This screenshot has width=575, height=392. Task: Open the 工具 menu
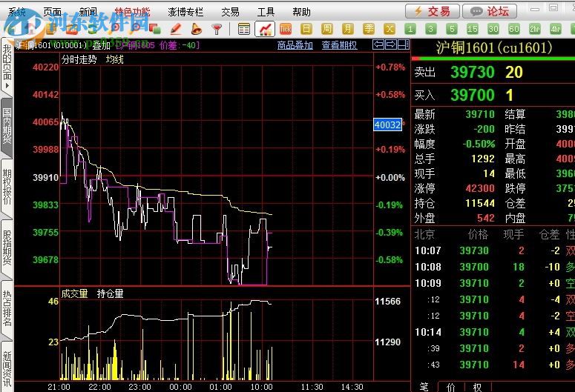pos(266,12)
